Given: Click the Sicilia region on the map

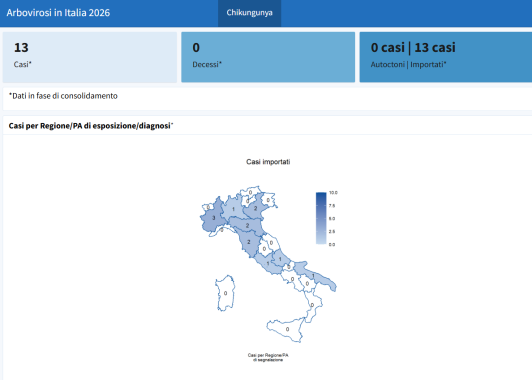Looking at the screenshot, I should click(x=287, y=329).
